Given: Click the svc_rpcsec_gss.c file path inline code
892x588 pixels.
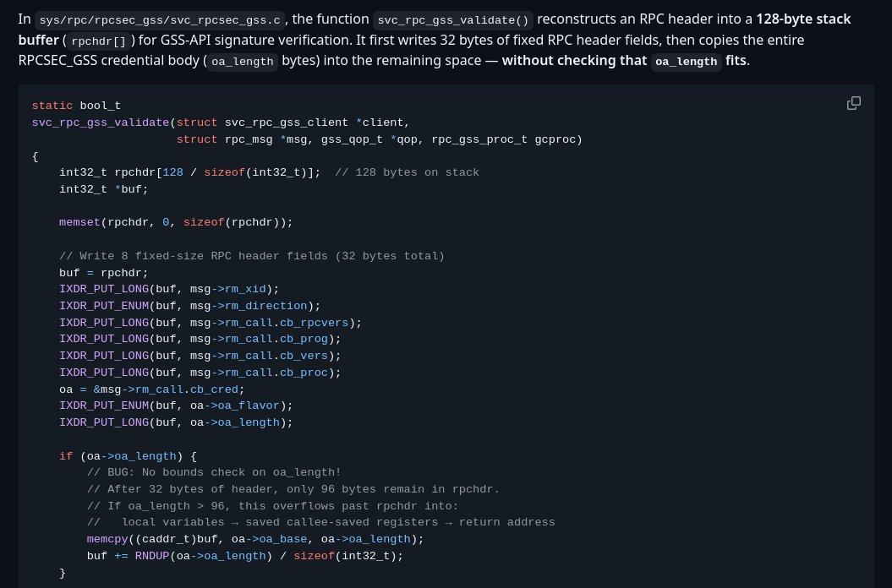Looking at the screenshot, I should coord(160,20).
